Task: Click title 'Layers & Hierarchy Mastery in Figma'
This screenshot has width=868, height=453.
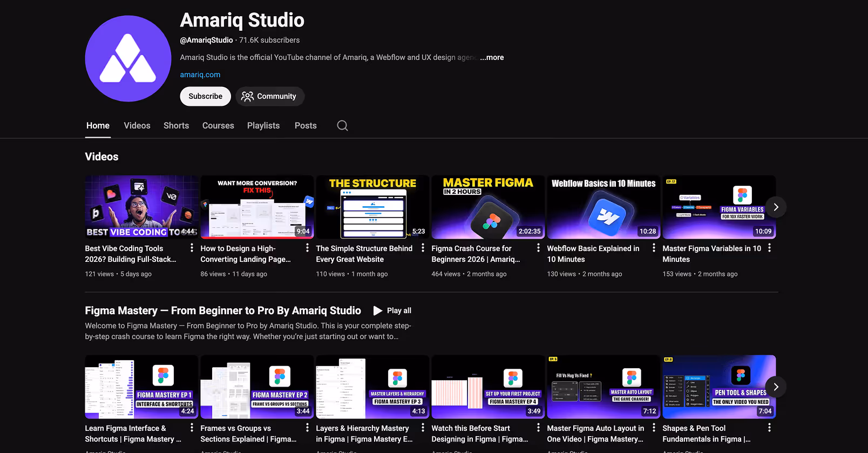Action: (x=364, y=434)
